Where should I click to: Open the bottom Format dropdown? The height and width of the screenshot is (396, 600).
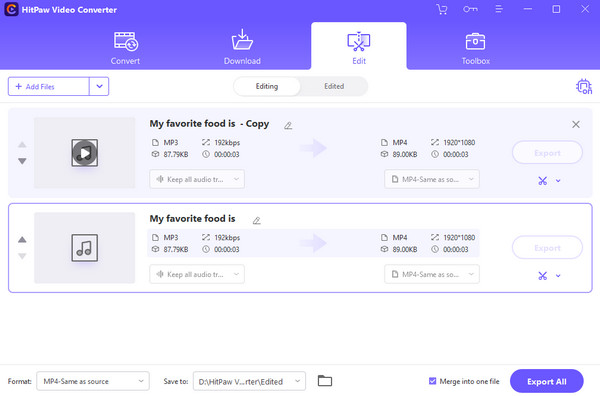93,381
